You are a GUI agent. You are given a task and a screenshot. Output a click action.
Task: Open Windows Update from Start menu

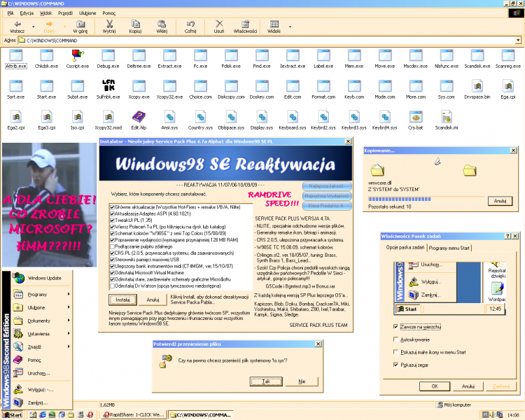(41, 278)
